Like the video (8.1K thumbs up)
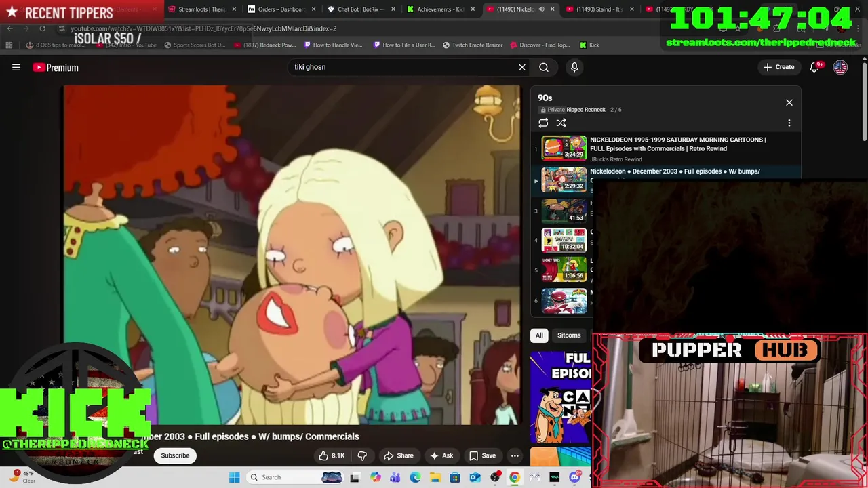 [332, 455]
